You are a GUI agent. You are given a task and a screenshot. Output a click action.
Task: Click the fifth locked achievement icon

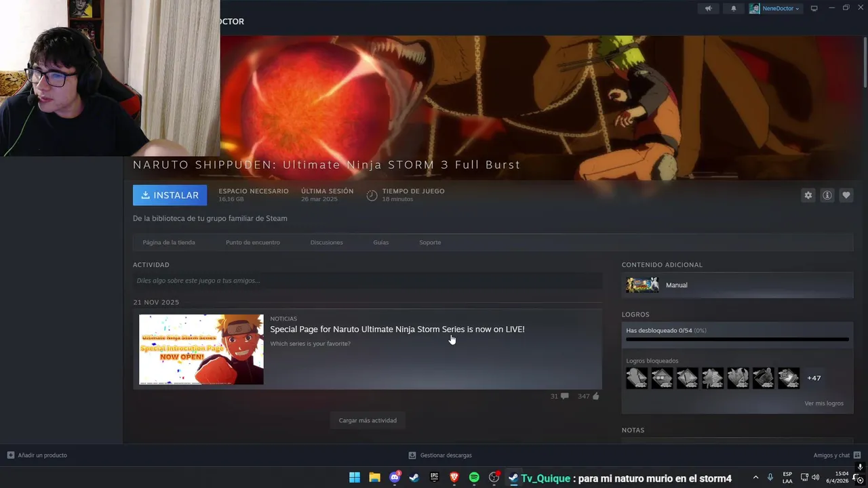(738, 378)
